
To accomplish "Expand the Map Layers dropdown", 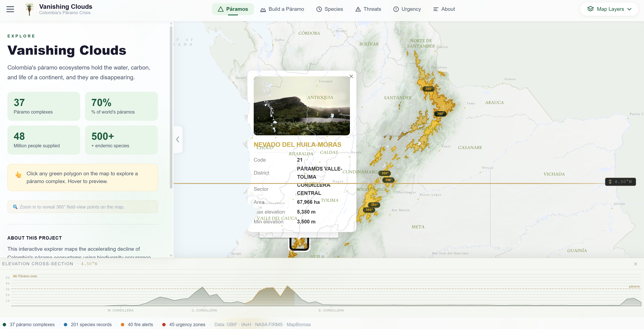I will (x=609, y=9).
